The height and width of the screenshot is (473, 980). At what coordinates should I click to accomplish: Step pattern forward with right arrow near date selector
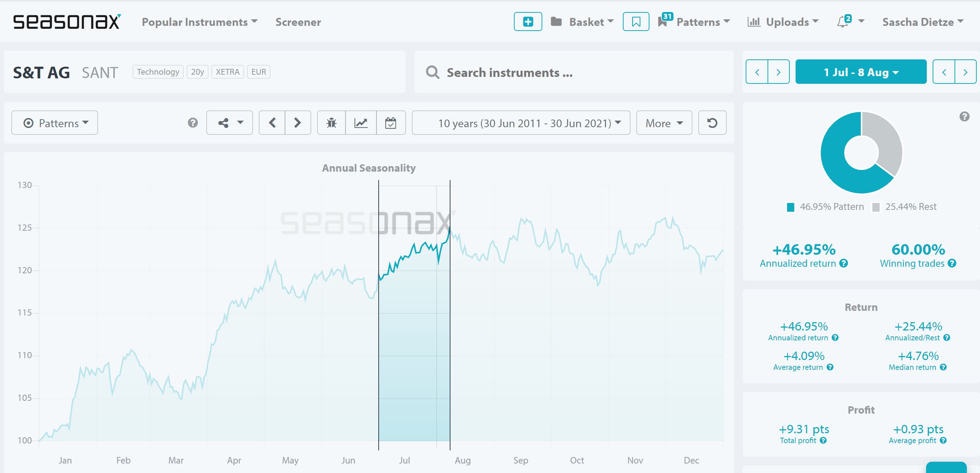pos(778,71)
